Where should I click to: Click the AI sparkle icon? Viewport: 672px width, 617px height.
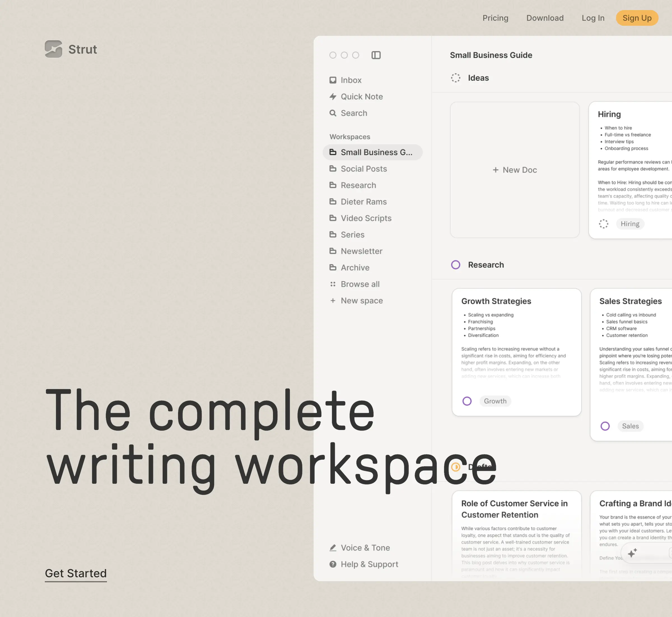click(x=632, y=553)
